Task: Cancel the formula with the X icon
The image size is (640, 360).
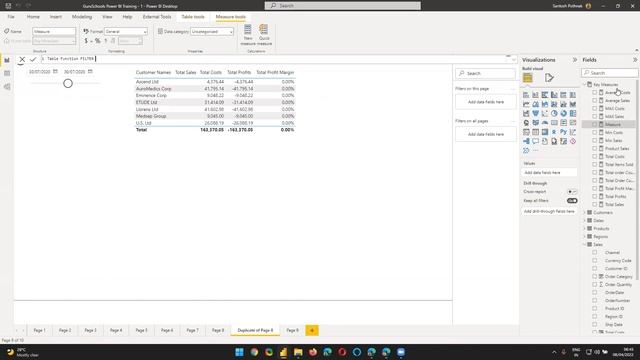Action: (x=22, y=60)
